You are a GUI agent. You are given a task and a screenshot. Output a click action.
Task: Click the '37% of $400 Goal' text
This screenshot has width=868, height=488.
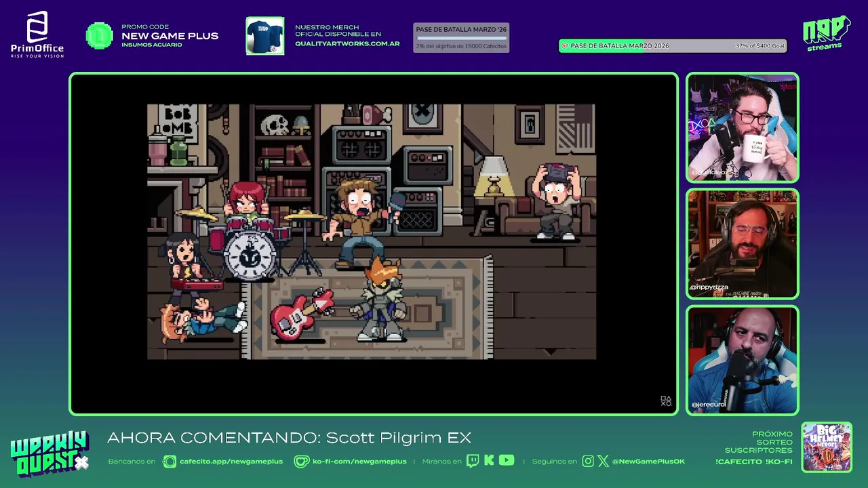[759, 46]
